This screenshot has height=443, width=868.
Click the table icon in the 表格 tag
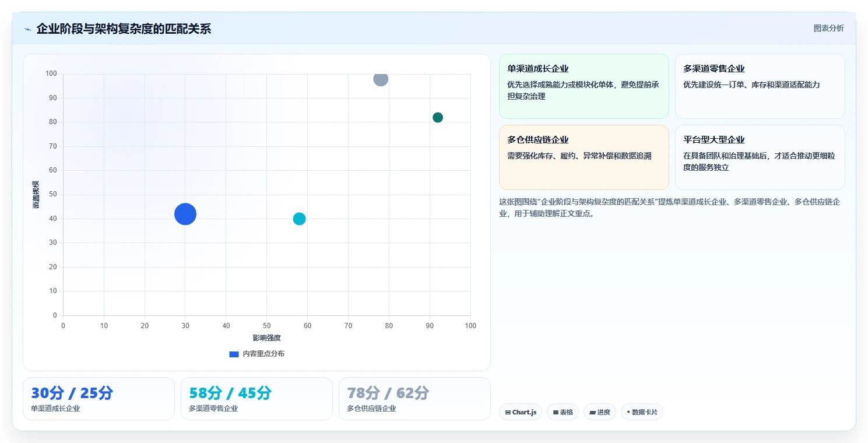click(x=556, y=412)
